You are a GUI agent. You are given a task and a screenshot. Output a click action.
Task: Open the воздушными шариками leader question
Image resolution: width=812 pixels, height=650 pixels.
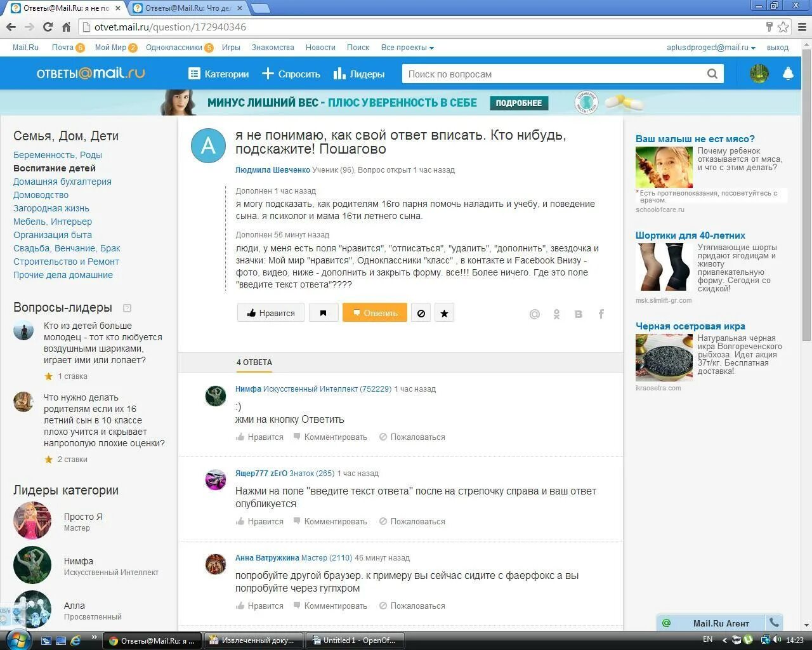pos(103,343)
